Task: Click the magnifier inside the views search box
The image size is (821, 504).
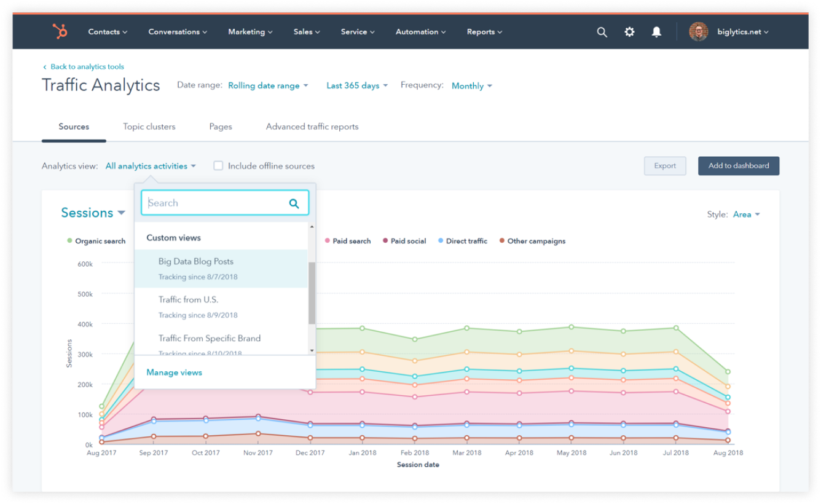Action: click(x=294, y=202)
